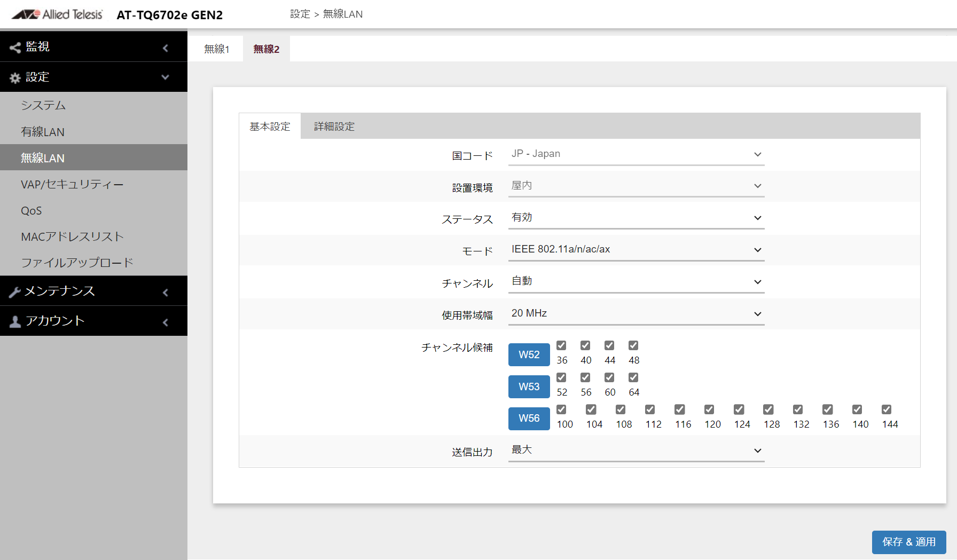Viewport: 957px width, 560px height.
Task: Switch to the 無線1 tab
Action: pyautogui.click(x=216, y=49)
